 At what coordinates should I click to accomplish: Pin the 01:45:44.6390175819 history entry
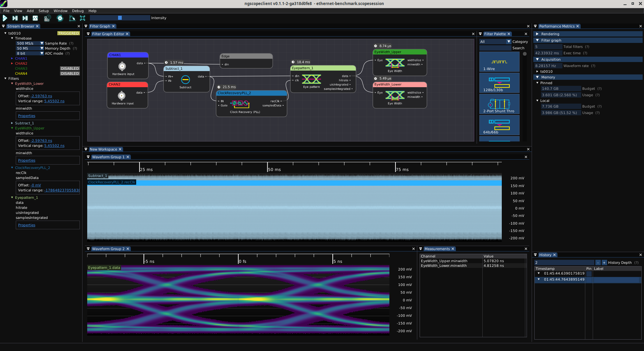[x=589, y=274]
